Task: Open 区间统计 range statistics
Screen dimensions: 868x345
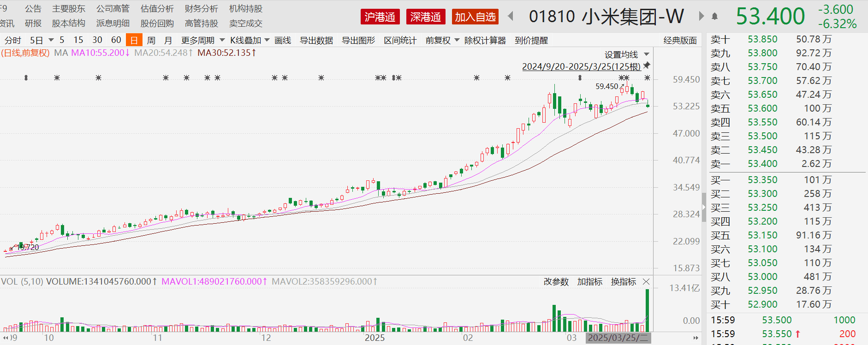Action: click(x=400, y=40)
